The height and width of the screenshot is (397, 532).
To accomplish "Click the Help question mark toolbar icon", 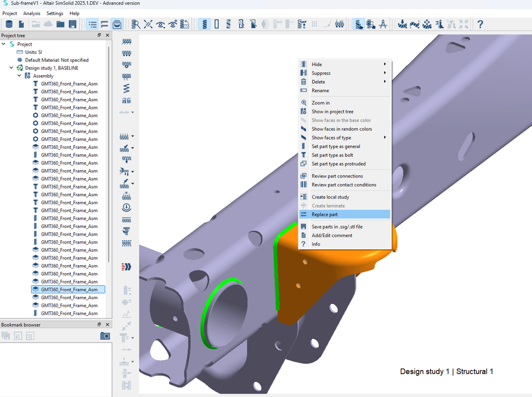I will click(x=480, y=24).
